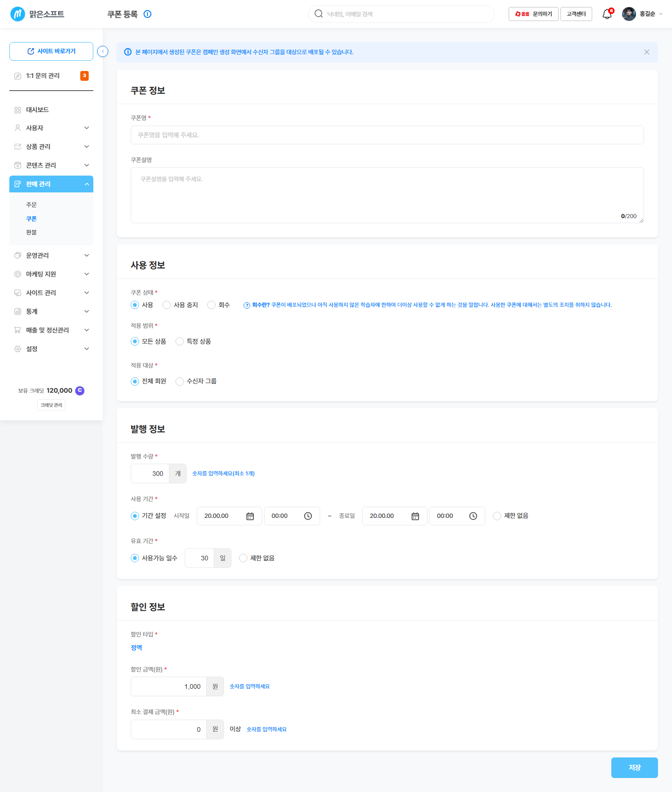Screen dimensions: 672x792
Task: Expand the 설정 menu chevron
Action: click(87, 349)
